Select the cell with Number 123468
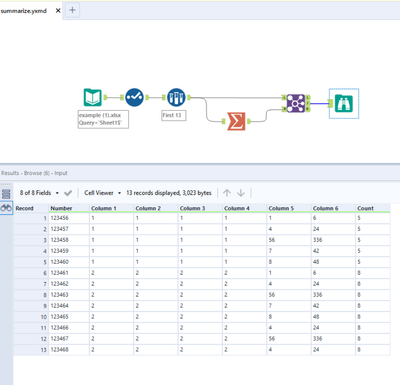The height and width of the screenshot is (385, 400). click(69, 350)
